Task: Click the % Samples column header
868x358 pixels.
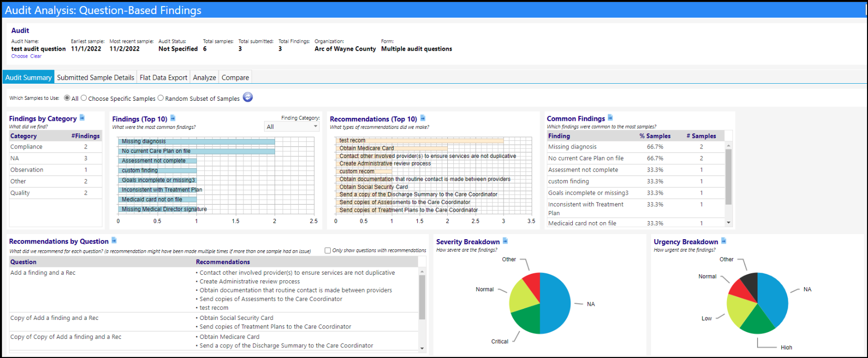Action: point(655,136)
